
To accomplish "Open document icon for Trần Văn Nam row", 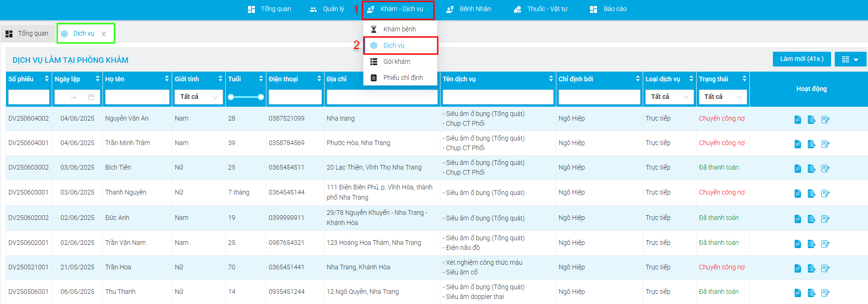I will [x=797, y=244].
